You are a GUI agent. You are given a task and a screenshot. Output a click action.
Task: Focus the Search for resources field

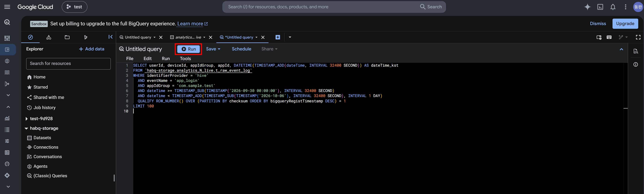point(68,64)
